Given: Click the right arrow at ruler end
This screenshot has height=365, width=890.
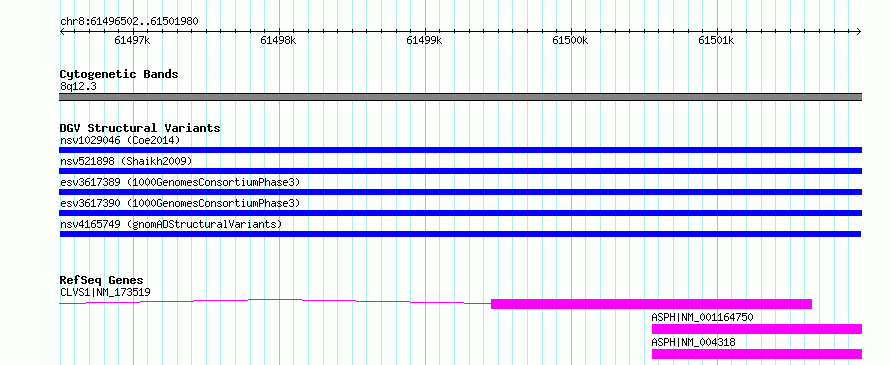Looking at the screenshot, I should pos(859,31).
